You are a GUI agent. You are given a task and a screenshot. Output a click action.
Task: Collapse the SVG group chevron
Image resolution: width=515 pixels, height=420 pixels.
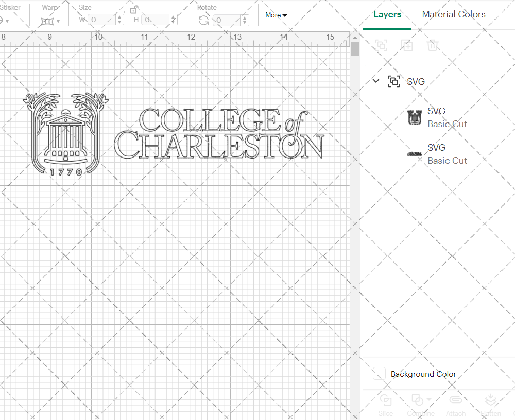click(x=376, y=81)
